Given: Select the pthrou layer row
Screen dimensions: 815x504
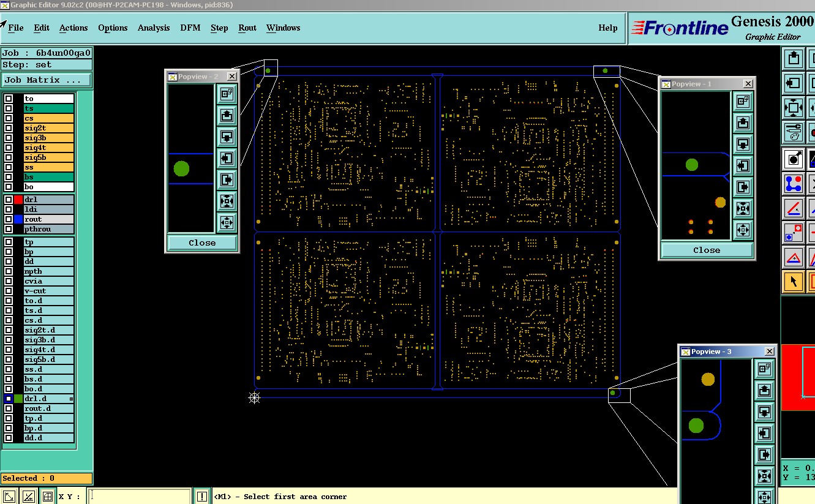Looking at the screenshot, I should [x=49, y=229].
